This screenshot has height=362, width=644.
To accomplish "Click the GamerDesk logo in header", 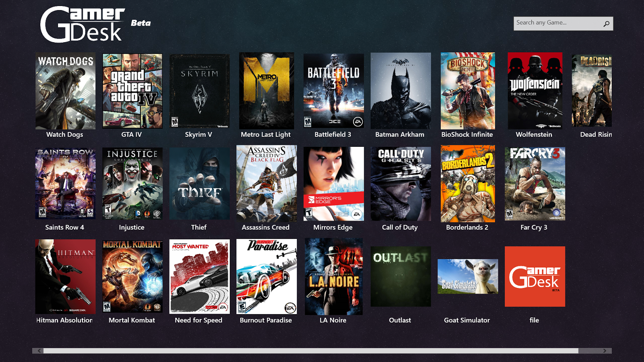I will 83,24.
